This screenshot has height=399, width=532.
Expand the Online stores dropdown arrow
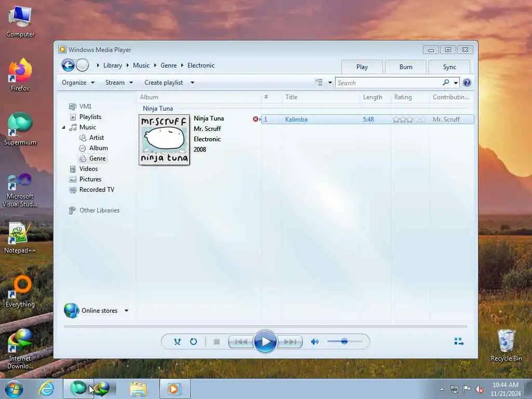(x=126, y=311)
